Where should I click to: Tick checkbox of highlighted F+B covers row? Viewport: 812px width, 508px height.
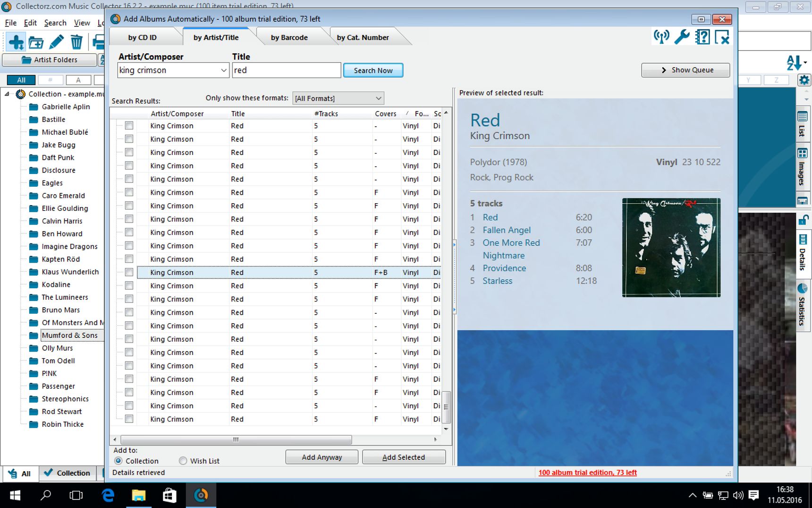(129, 272)
